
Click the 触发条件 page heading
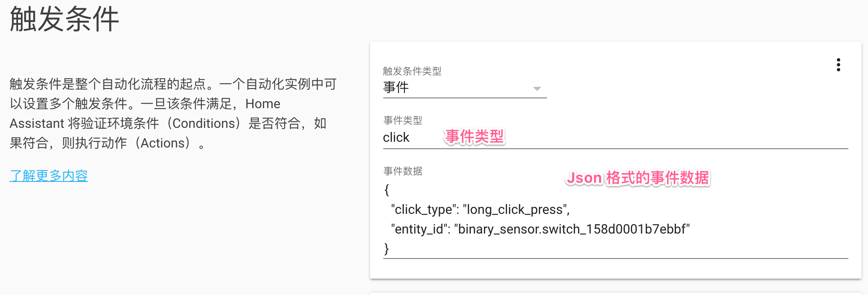point(64,19)
